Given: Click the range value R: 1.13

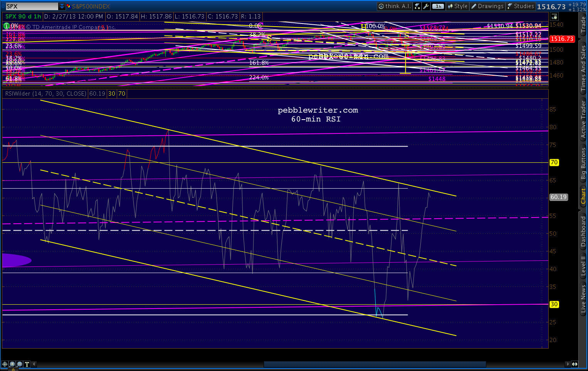Looking at the screenshot, I should coord(251,17).
